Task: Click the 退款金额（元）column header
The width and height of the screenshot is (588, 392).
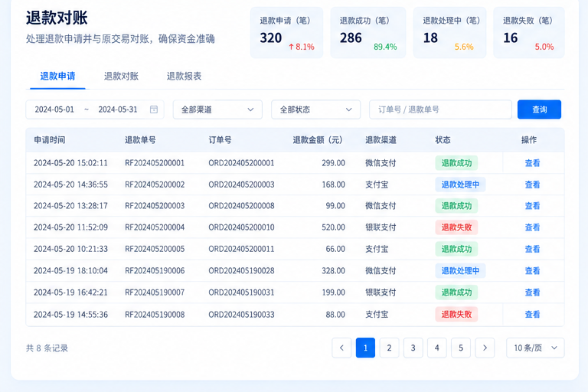Action: [x=318, y=140]
